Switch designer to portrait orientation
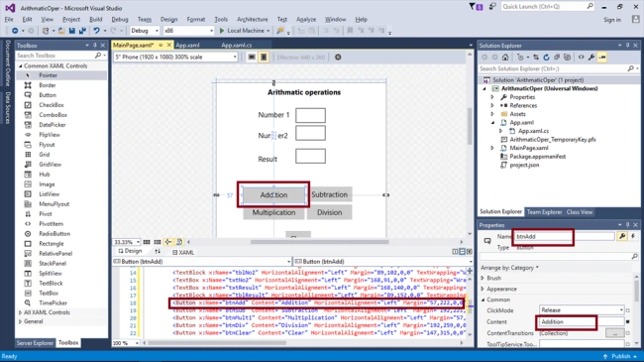The height and width of the screenshot is (362, 644). [264, 58]
